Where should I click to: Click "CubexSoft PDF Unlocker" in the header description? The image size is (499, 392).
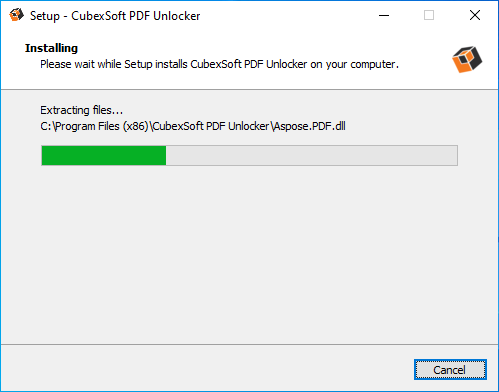click(x=249, y=64)
